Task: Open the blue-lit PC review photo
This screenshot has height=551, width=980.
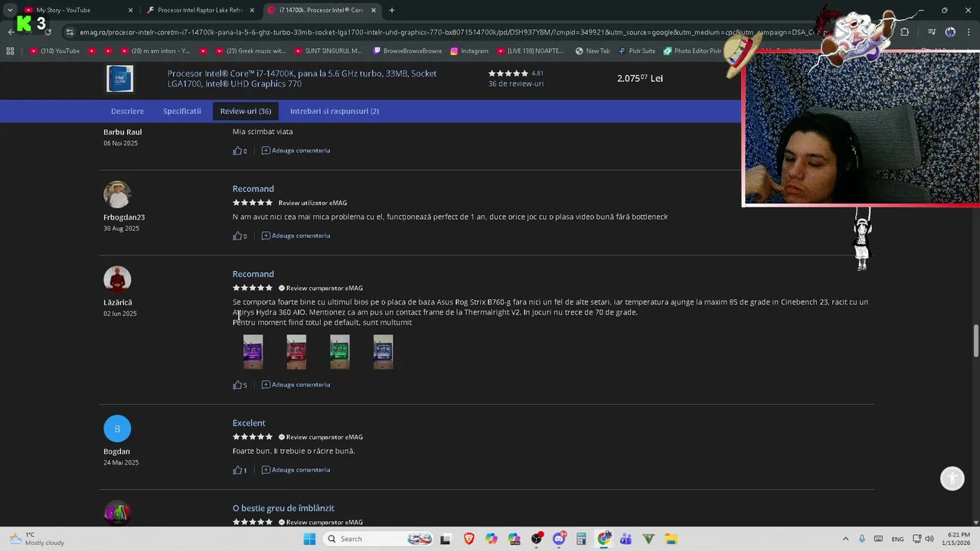Action: (383, 352)
